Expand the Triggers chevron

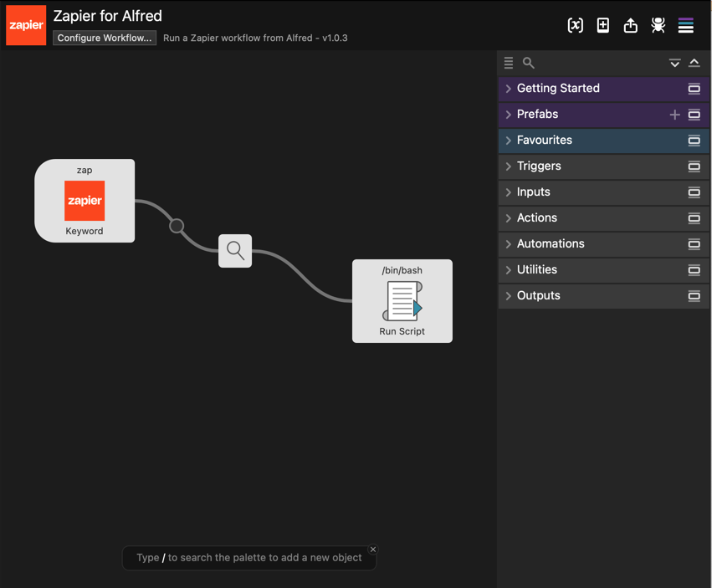pos(508,166)
